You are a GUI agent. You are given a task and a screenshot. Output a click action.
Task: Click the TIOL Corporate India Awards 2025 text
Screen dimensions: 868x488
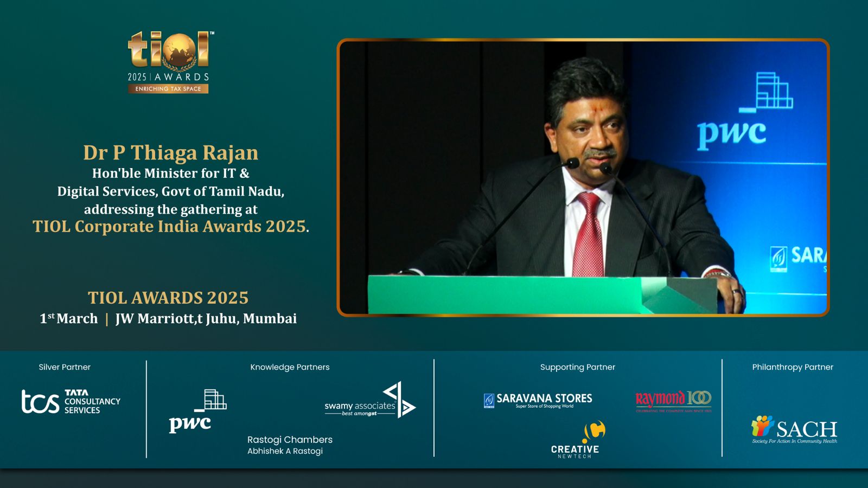click(x=170, y=227)
